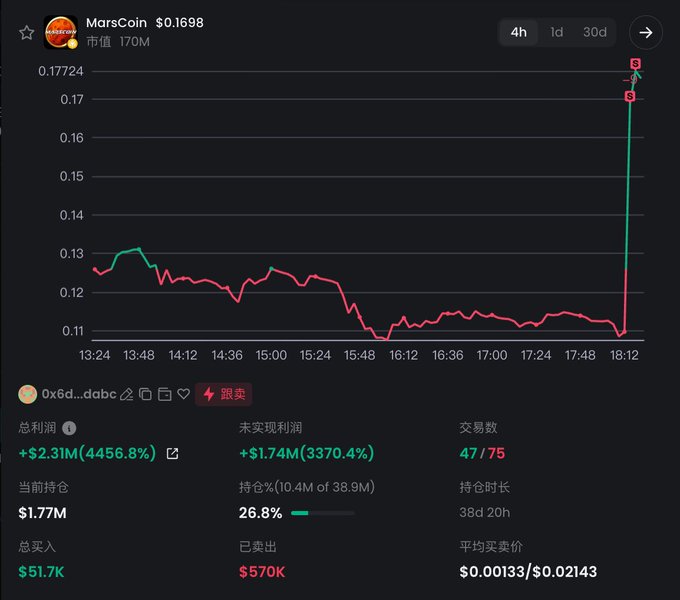Click the MarsCoin price $0.1698
The width and height of the screenshot is (680, 600).
click(180, 23)
